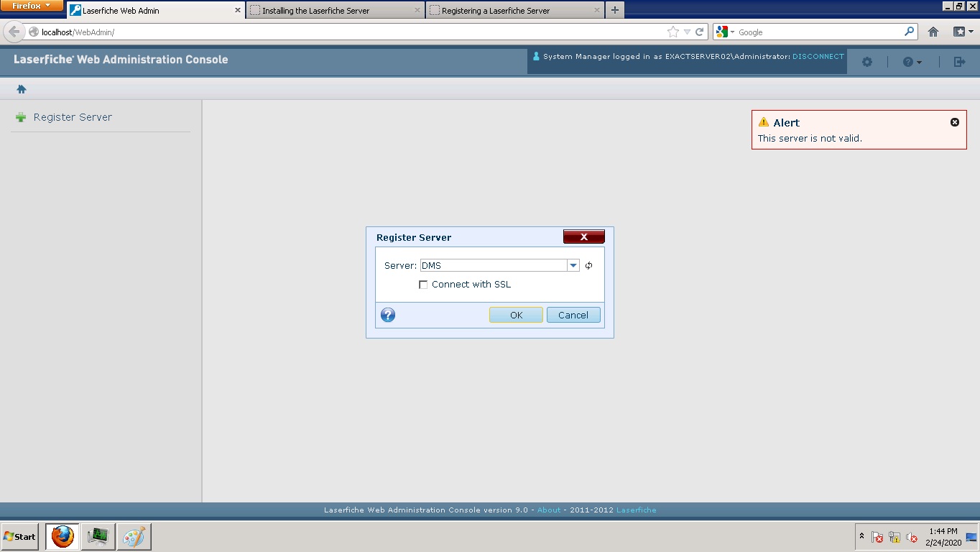Expand the Server dropdown list
This screenshot has width=980, height=552.
573,266
